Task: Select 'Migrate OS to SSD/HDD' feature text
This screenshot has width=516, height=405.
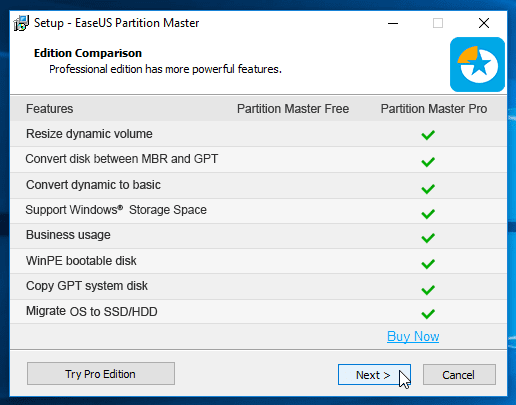Action: [92, 311]
